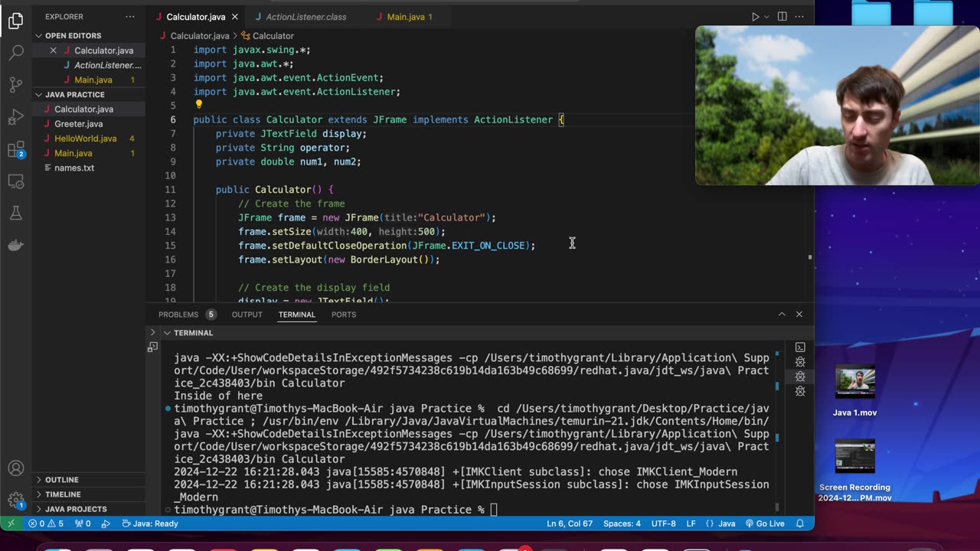Open the Testing flask icon view
This screenshot has height=551, width=980.
[16, 214]
